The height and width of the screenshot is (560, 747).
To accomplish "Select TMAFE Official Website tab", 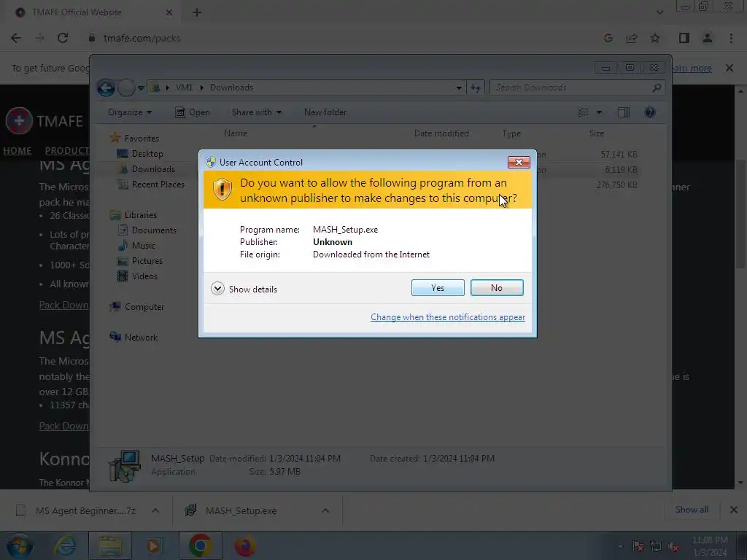I will [94, 12].
